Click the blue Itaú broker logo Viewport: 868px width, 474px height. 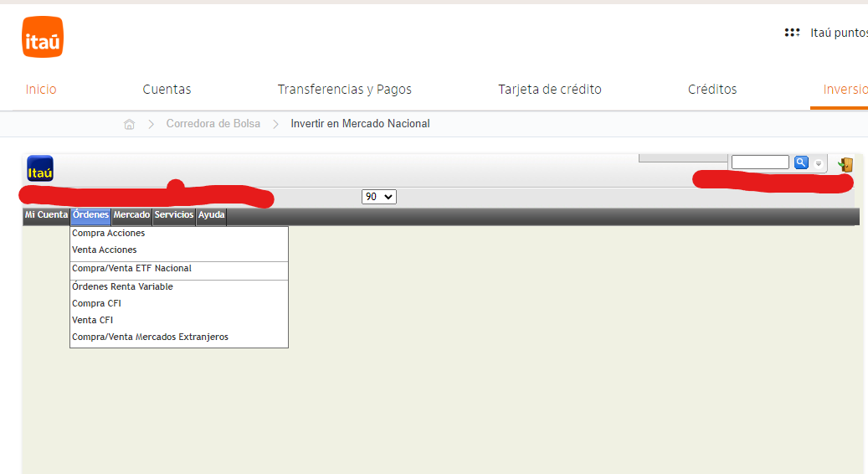40,169
